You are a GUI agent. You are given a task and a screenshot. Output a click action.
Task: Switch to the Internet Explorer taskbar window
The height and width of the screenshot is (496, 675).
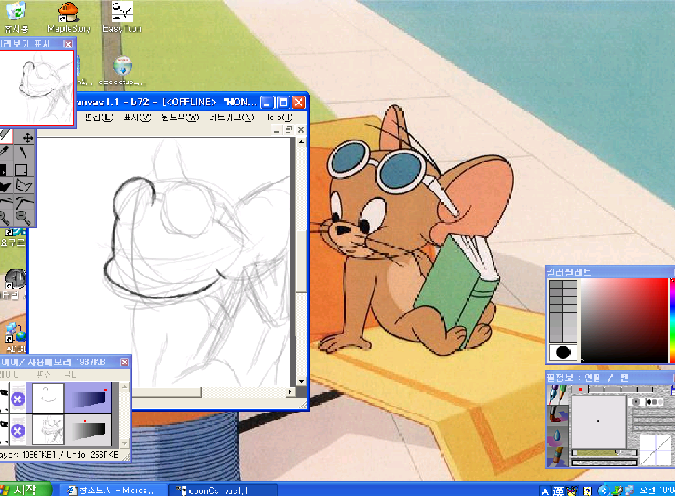[113, 490]
